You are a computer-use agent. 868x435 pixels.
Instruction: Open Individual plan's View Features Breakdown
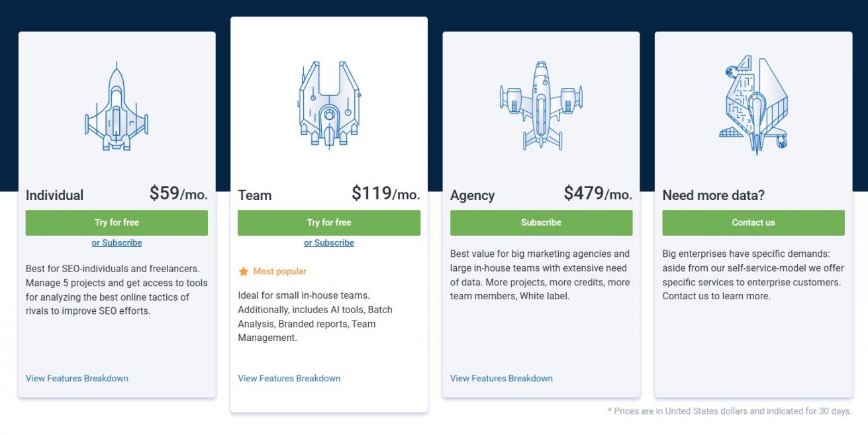77,379
